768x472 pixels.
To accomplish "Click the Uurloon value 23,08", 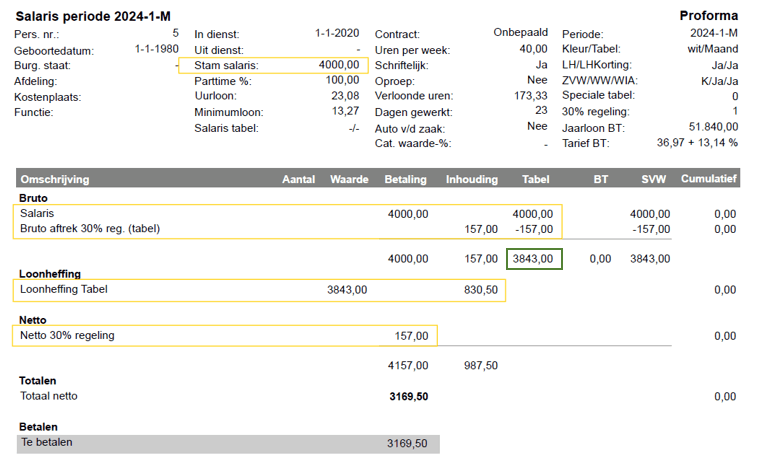I will point(345,95).
